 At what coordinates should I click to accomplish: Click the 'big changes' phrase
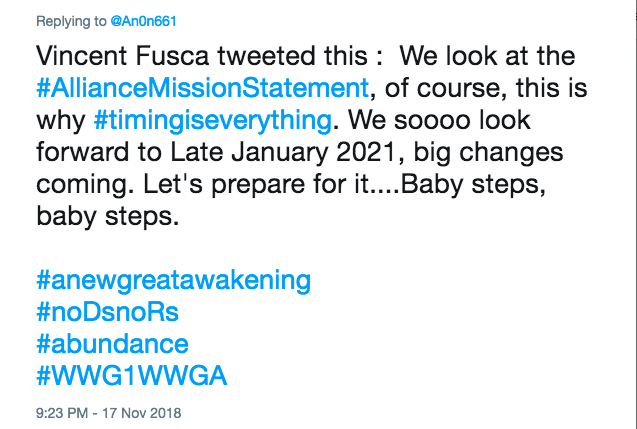[488, 153]
